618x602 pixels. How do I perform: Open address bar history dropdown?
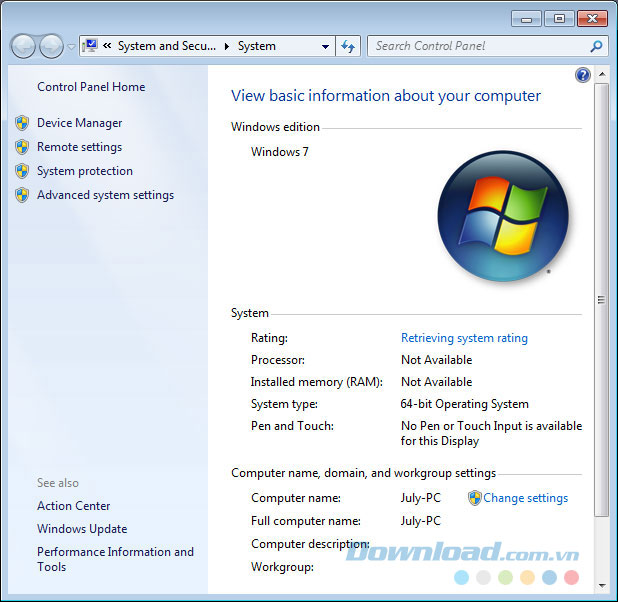coord(325,47)
